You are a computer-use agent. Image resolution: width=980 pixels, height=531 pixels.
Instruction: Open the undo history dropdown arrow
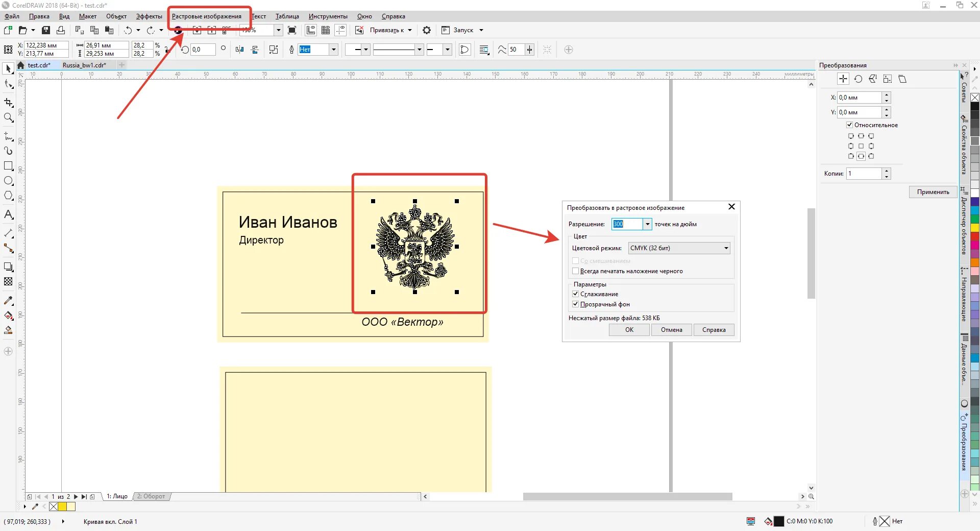138,30
